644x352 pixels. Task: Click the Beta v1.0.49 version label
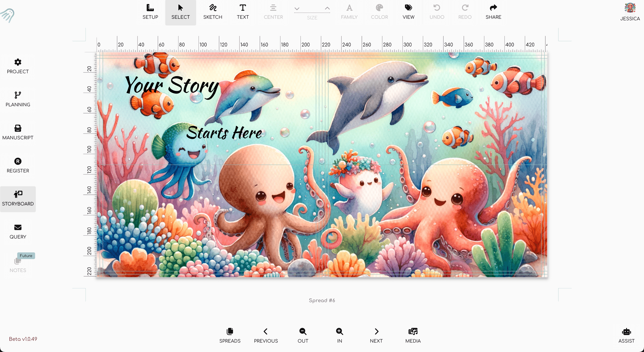(23, 339)
